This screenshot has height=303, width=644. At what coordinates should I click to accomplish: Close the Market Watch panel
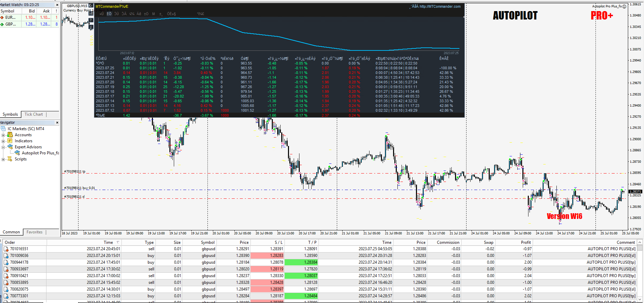pos(57,5)
